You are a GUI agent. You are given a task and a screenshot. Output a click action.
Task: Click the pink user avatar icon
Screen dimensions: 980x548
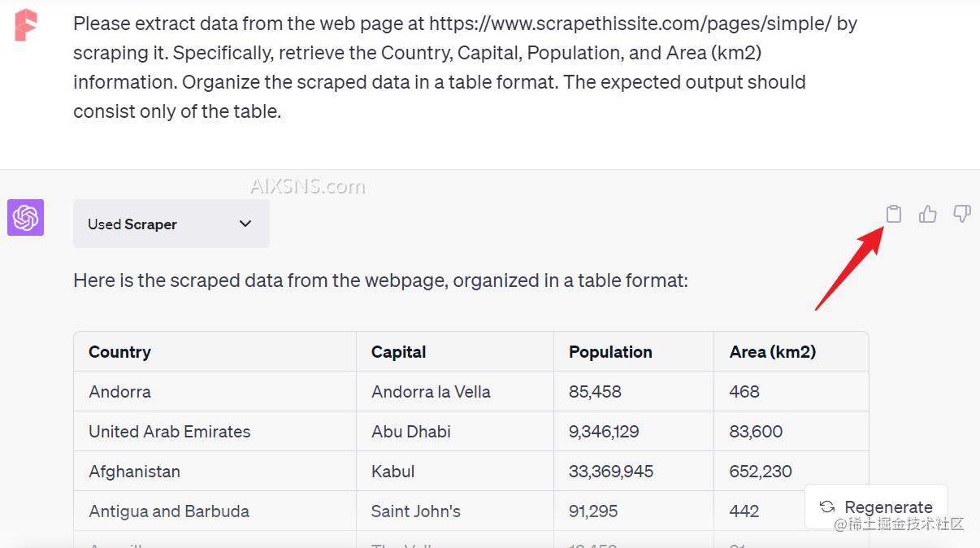pyautogui.click(x=25, y=25)
